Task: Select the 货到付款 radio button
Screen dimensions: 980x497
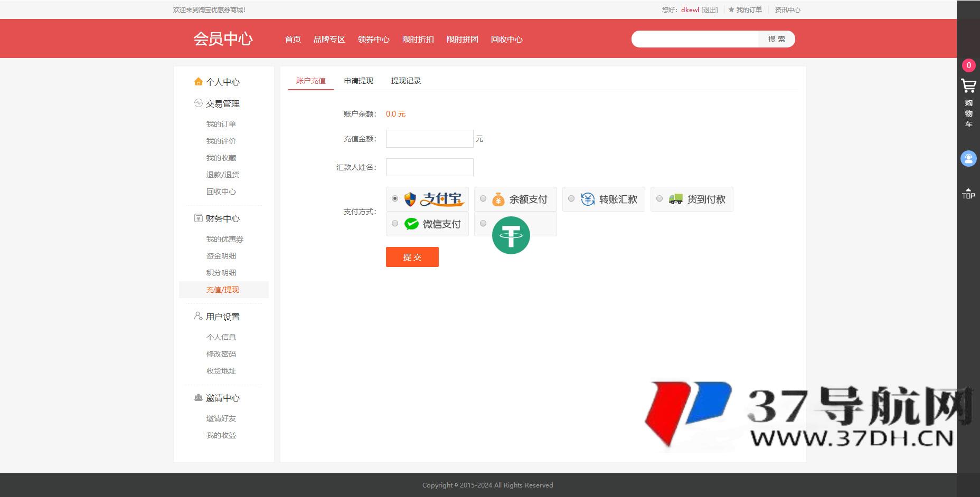Action: pos(659,198)
